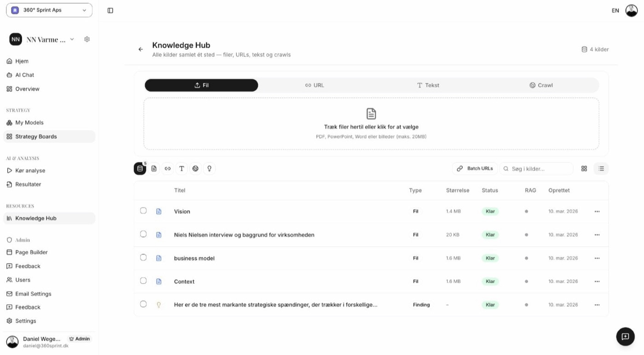
Task: Click the Batch URLs button
Action: coord(474,169)
